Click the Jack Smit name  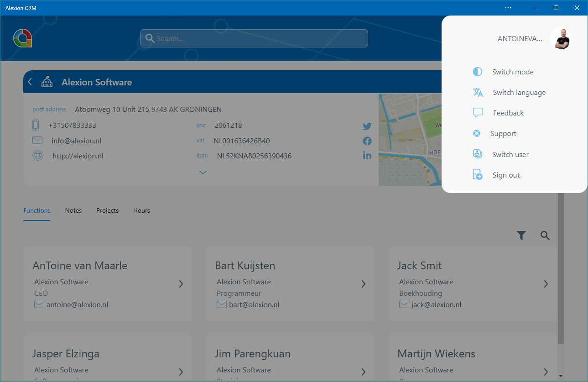[420, 266]
